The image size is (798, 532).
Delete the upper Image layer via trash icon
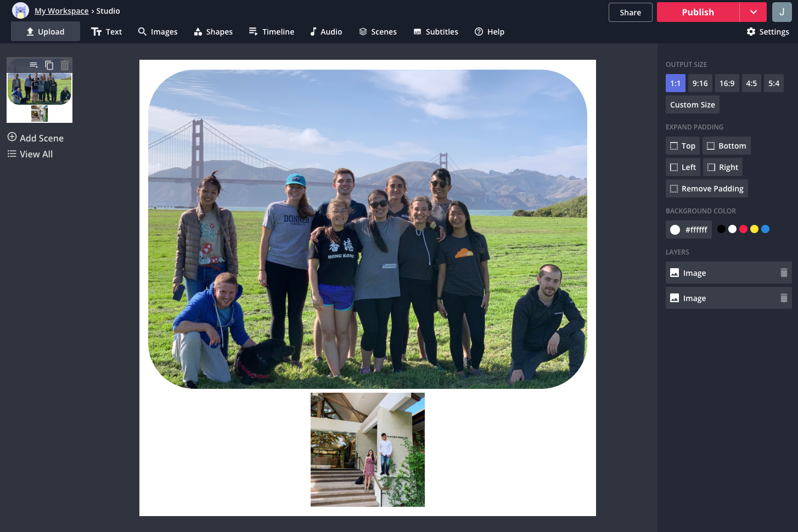[x=784, y=273]
